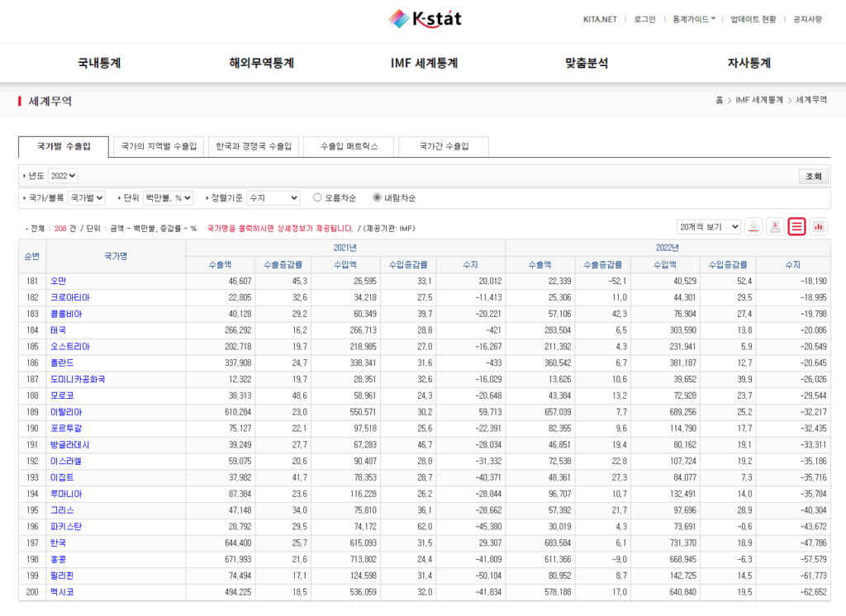Open country details for 모로코
846x616 pixels.
(x=62, y=396)
